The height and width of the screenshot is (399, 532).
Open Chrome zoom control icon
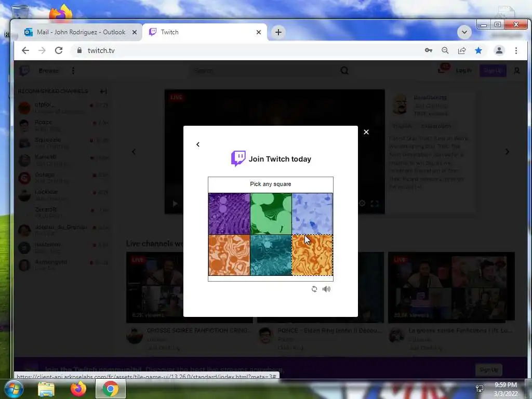445,50
